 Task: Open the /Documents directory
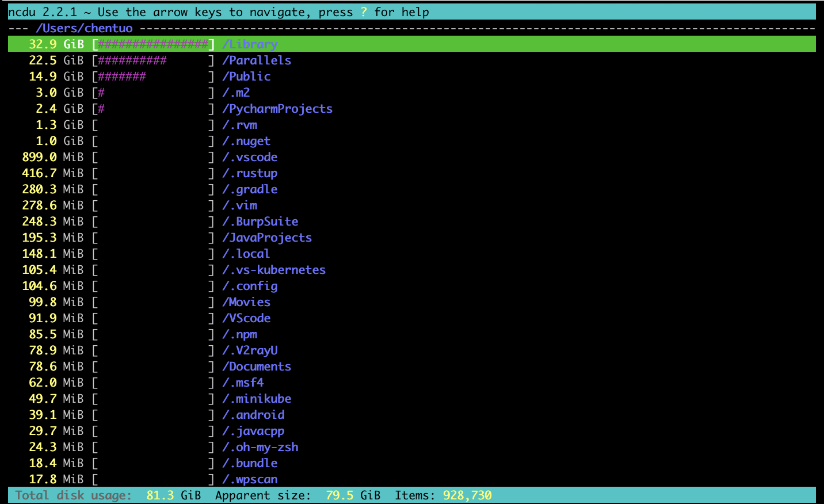[x=257, y=366]
